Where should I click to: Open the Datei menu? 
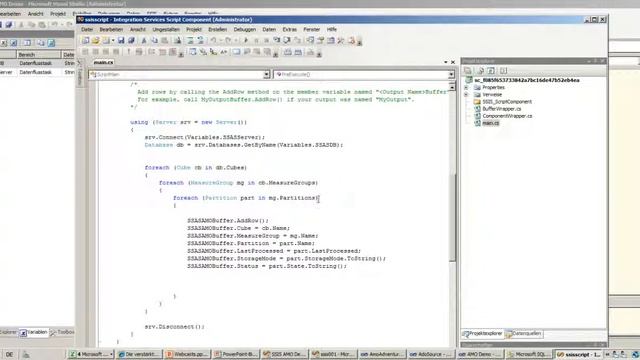[x=87, y=29]
